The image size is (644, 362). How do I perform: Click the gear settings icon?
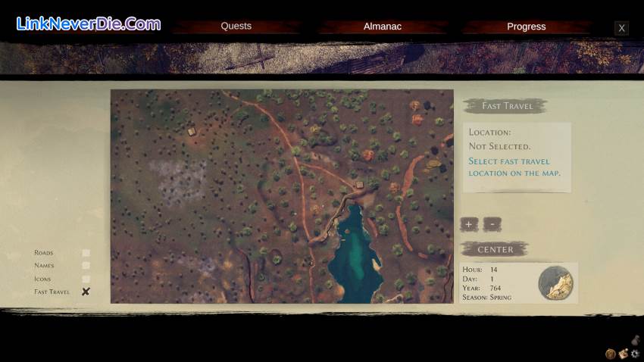635,354
